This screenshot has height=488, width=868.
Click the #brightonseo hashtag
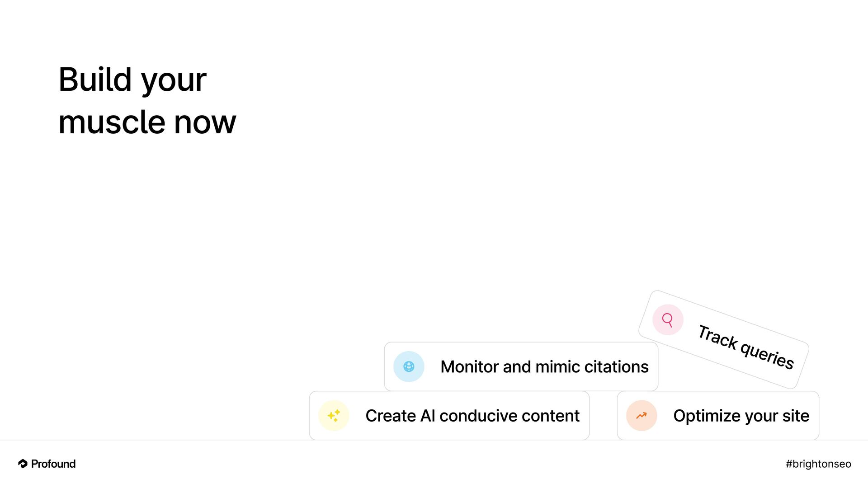pos(818,464)
